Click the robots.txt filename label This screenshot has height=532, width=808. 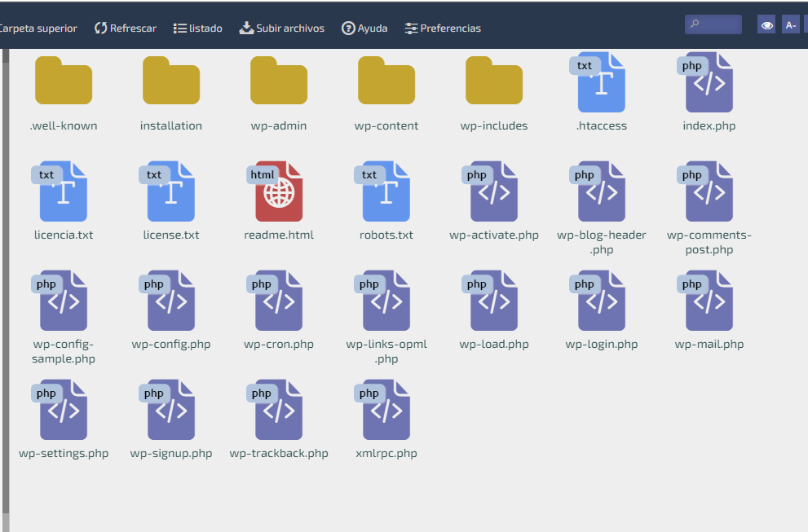point(386,235)
